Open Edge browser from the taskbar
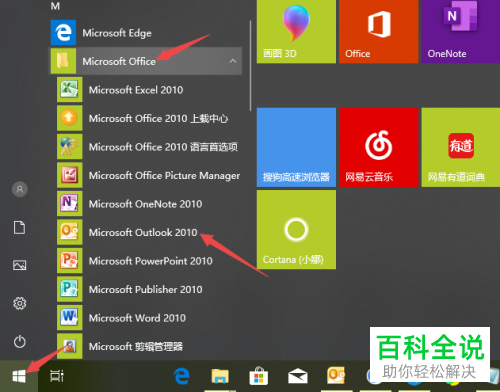 click(182, 376)
